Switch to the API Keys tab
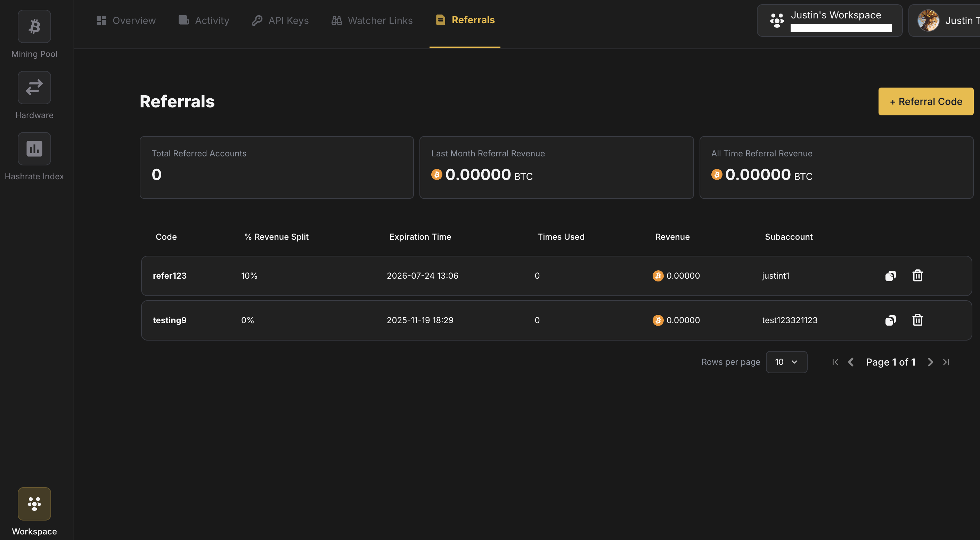The height and width of the screenshot is (540, 980). (x=280, y=21)
